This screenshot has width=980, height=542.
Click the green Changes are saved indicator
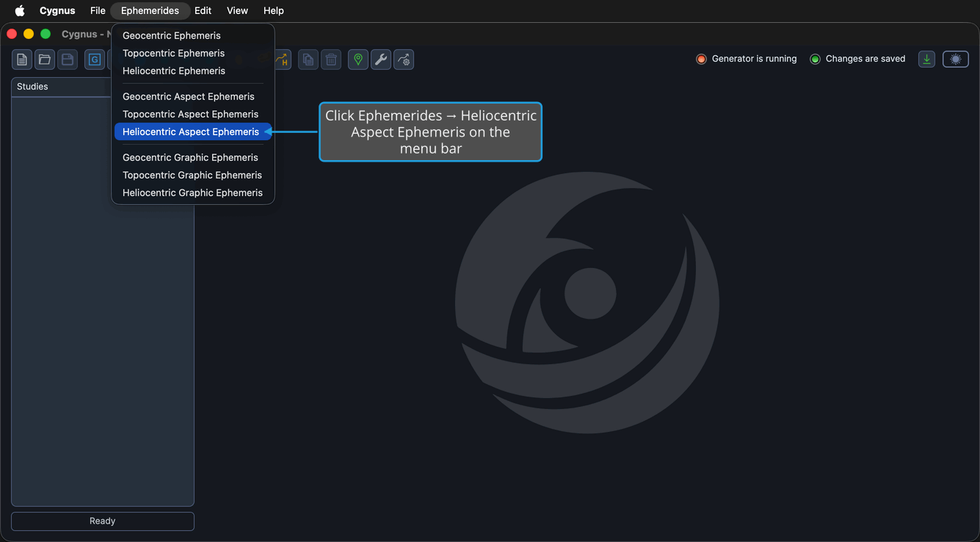click(815, 59)
